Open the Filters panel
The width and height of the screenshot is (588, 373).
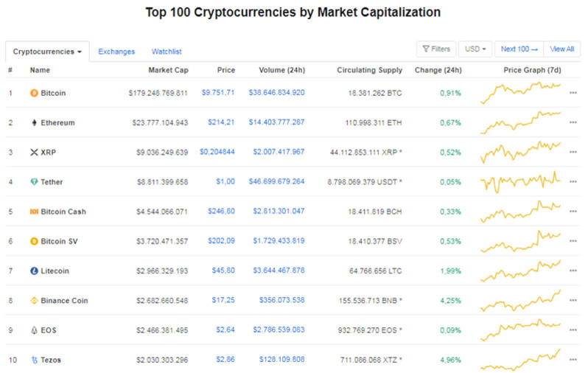pos(435,49)
